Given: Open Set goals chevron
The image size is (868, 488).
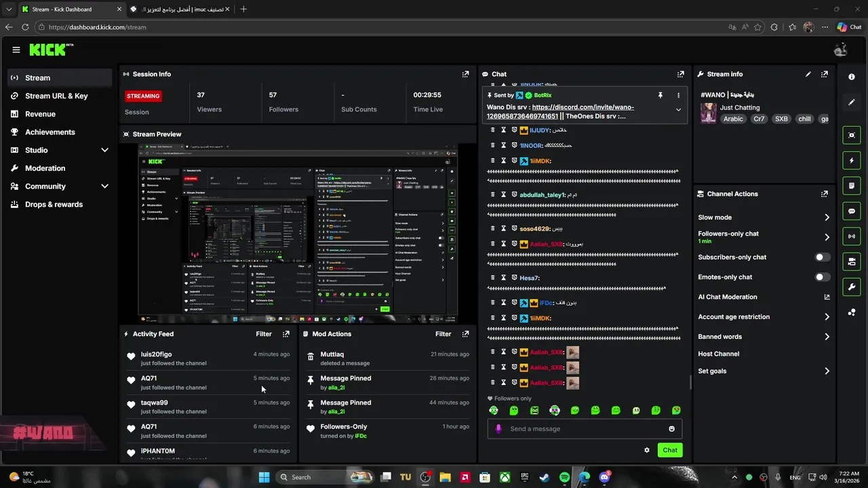Looking at the screenshot, I should click(x=827, y=371).
